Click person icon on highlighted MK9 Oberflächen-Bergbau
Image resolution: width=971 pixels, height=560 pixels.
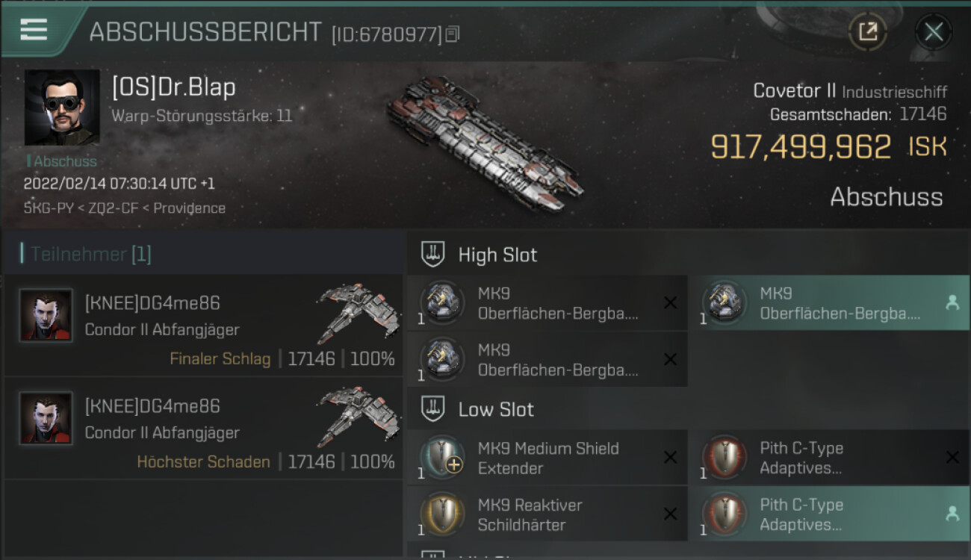pyautogui.click(x=952, y=302)
